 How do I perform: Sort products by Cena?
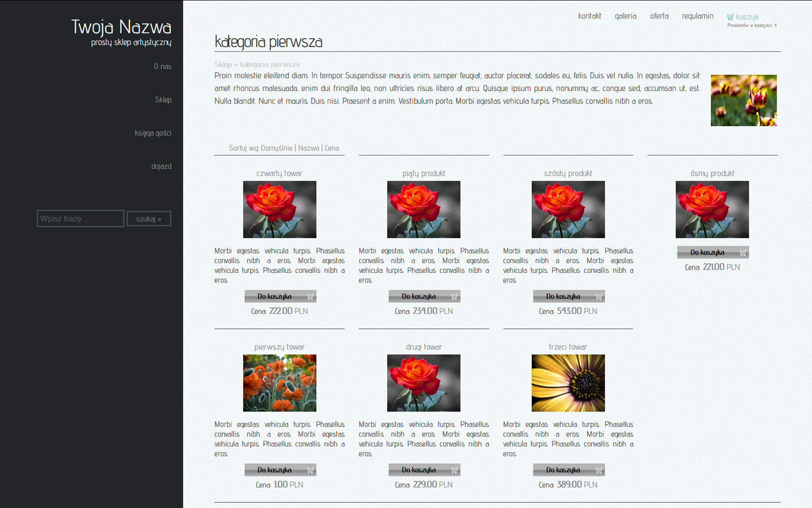point(332,148)
